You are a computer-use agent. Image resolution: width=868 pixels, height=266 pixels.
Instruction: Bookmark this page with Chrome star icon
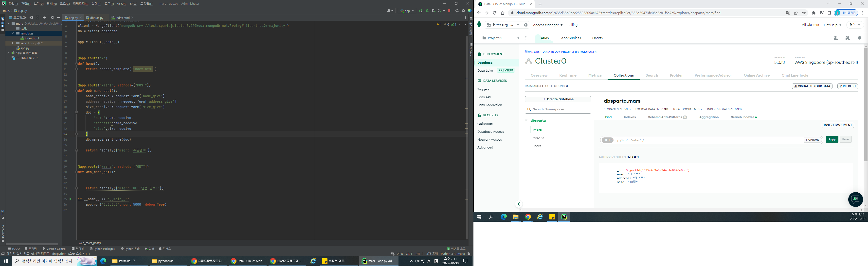804,13
